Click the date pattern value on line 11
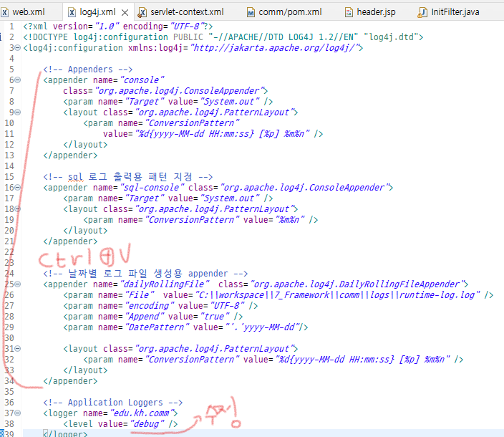 tap(222, 134)
